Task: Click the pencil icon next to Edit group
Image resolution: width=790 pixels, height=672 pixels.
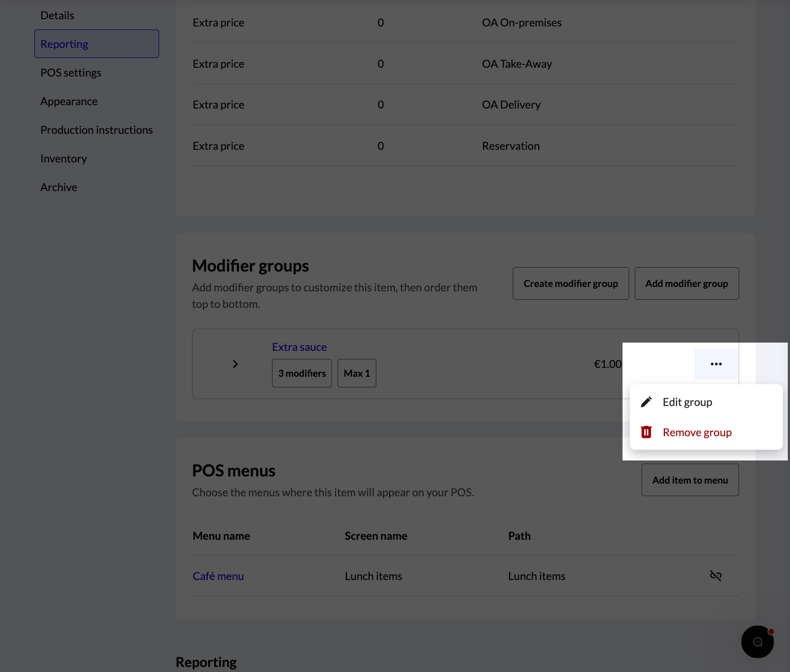Action: pyautogui.click(x=646, y=402)
